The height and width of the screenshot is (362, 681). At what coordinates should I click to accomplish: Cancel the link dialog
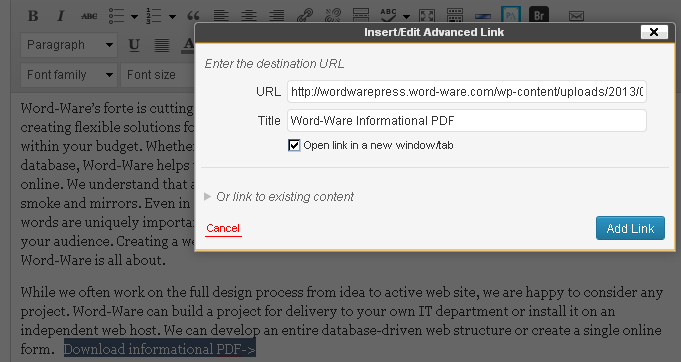(223, 228)
